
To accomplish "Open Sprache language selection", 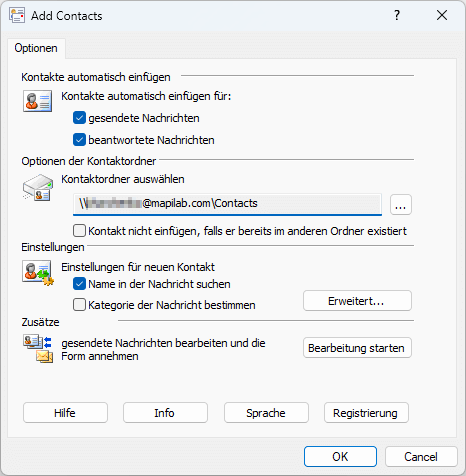I will 266,413.
